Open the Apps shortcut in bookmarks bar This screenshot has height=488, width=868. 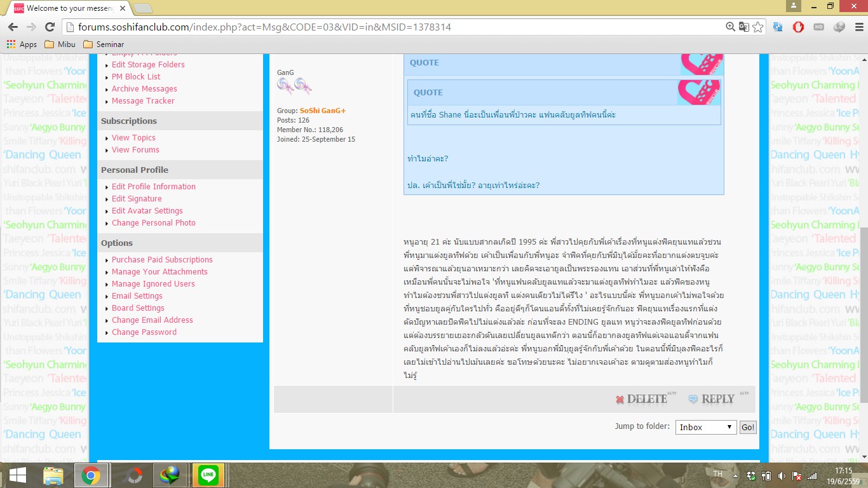[22, 44]
